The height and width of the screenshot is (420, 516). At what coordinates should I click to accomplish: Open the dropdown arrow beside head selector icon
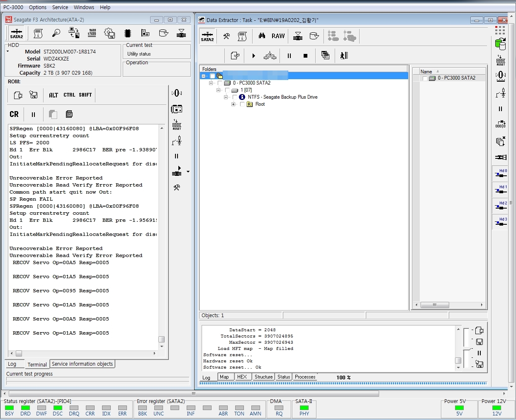point(188,172)
